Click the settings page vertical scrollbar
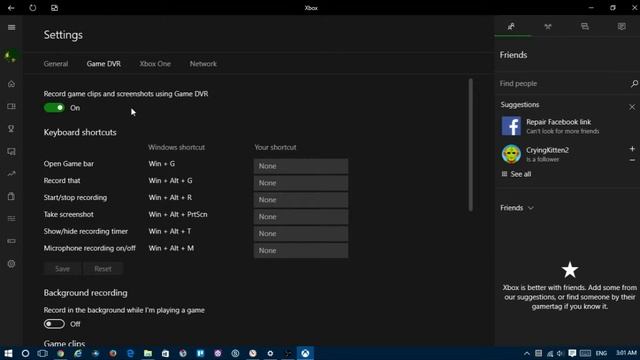 click(471, 145)
